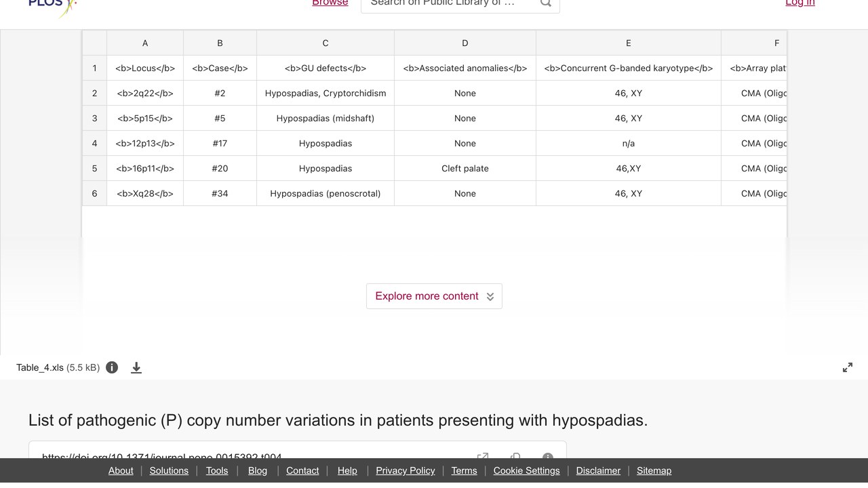Select row 6 header

[x=95, y=193]
